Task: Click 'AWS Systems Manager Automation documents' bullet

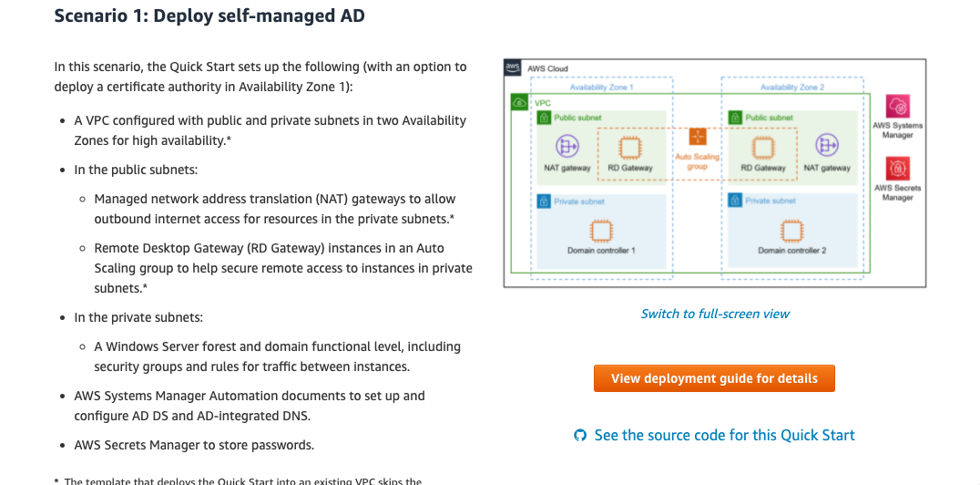Action: point(250,406)
